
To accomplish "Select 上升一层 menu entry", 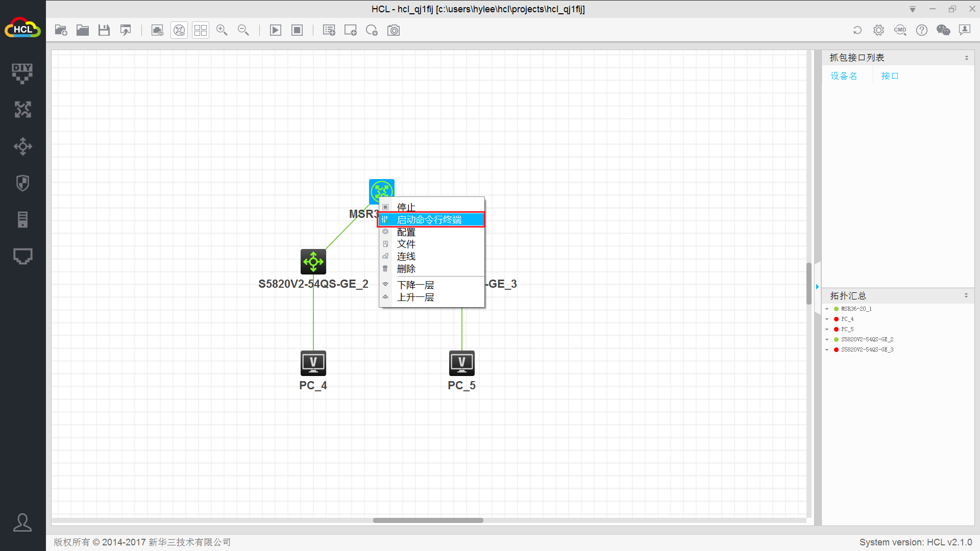I will (432, 297).
